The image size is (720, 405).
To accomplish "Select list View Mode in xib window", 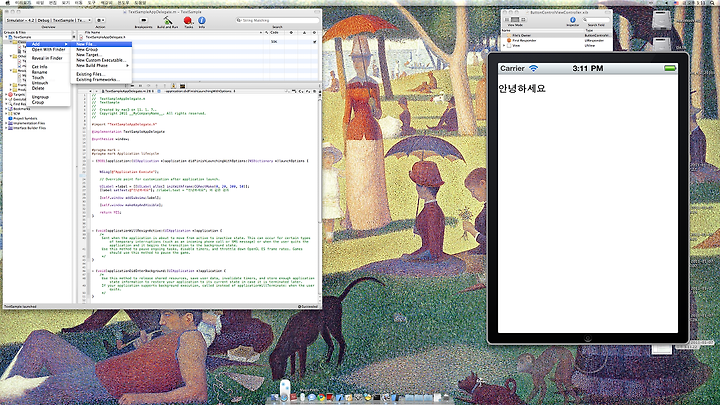I will [507, 20].
